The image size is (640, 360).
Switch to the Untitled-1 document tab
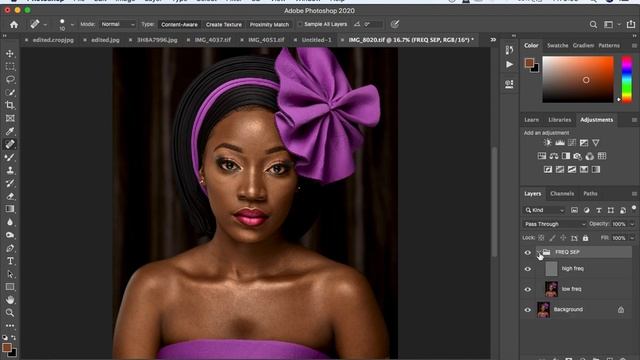click(316, 40)
